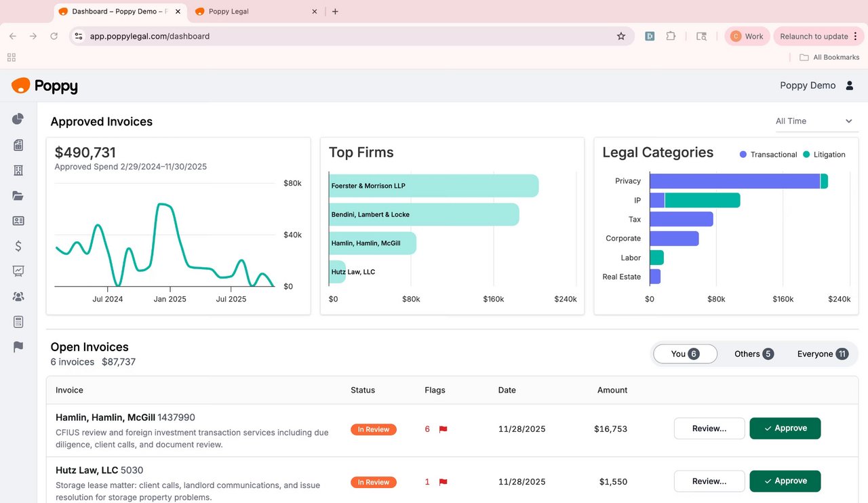Screen dimensions: 868x503
Task: Open Hamlin, Hamlin, McGill invoice 1437990
Action: tap(125, 418)
